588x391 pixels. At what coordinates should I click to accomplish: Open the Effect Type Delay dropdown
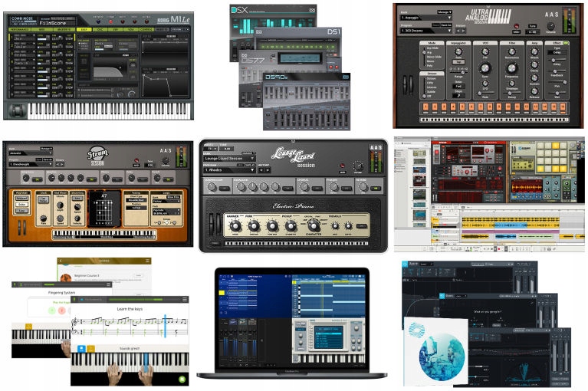coord(557,52)
